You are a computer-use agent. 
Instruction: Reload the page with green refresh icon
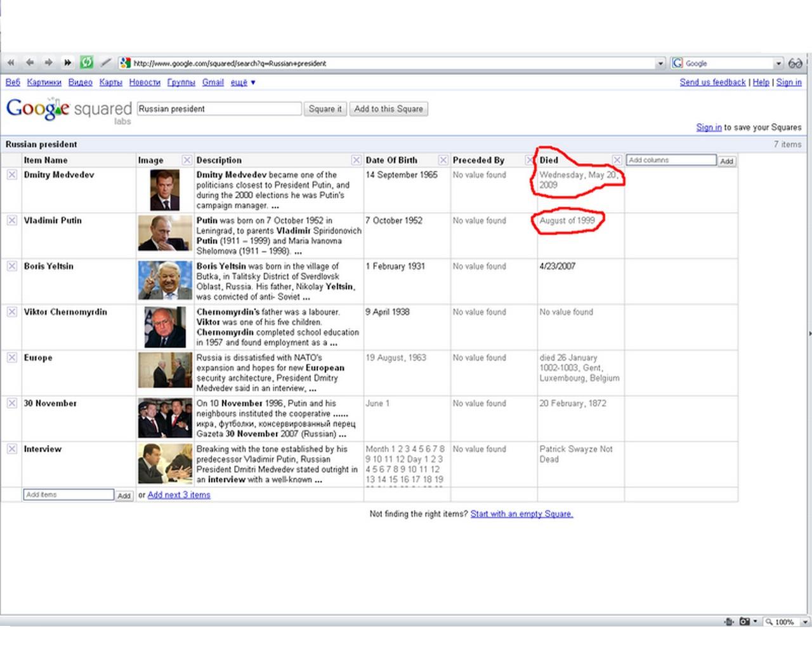[x=87, y=62]
